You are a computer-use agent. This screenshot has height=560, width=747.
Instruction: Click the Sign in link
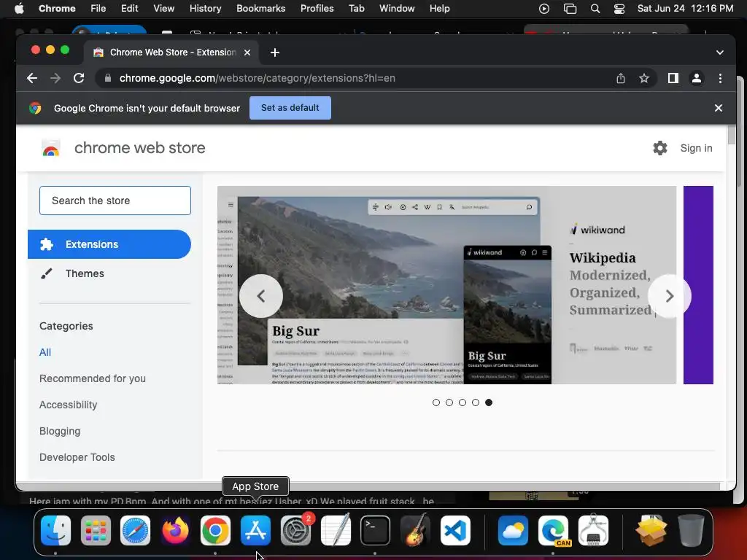(696, 148)
